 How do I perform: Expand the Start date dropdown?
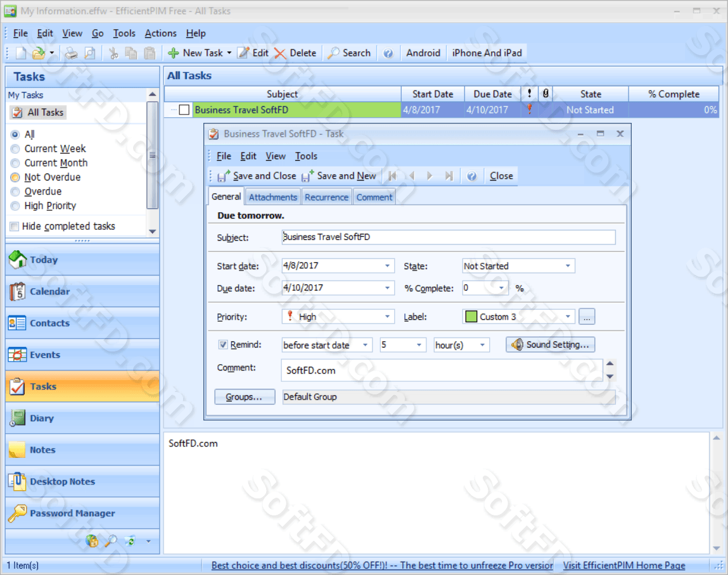387,266
